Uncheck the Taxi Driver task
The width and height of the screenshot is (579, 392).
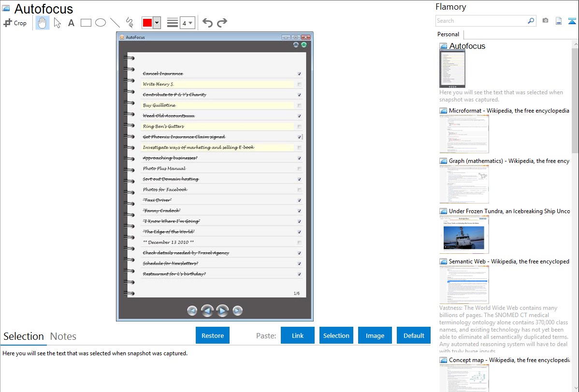[x=299, y=200]
